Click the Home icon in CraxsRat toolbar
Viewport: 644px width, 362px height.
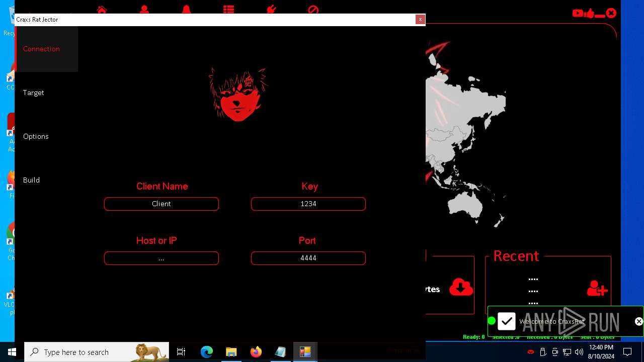[x=102, y=10]
